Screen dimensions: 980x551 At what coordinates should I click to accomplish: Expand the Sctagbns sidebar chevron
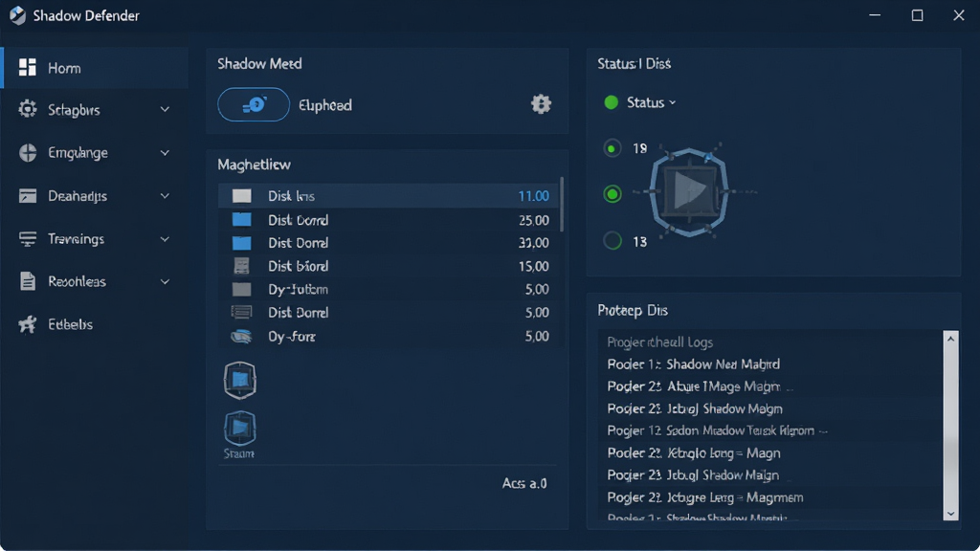click(x=165, y=109)
